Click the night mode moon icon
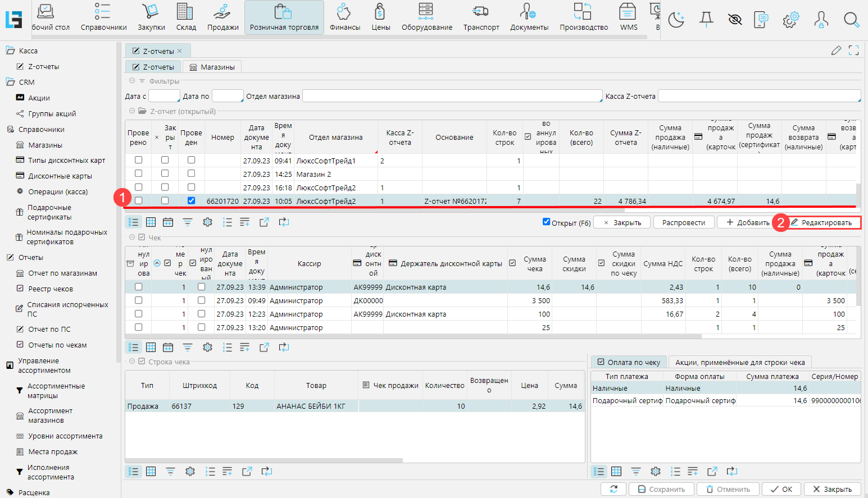The height and width of the screenshot is (498, 868). pyautogui.click(x=676, y=20)
